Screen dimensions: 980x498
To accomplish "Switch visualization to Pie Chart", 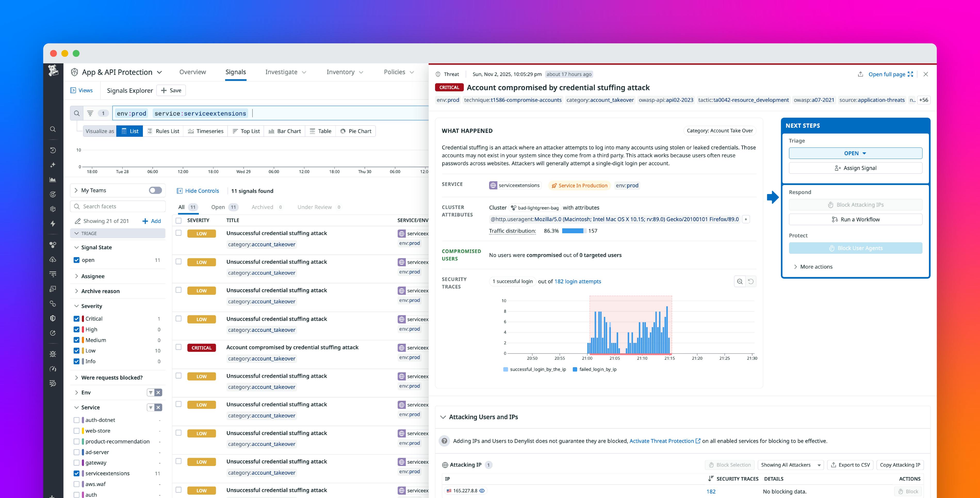I will [356, 131].
